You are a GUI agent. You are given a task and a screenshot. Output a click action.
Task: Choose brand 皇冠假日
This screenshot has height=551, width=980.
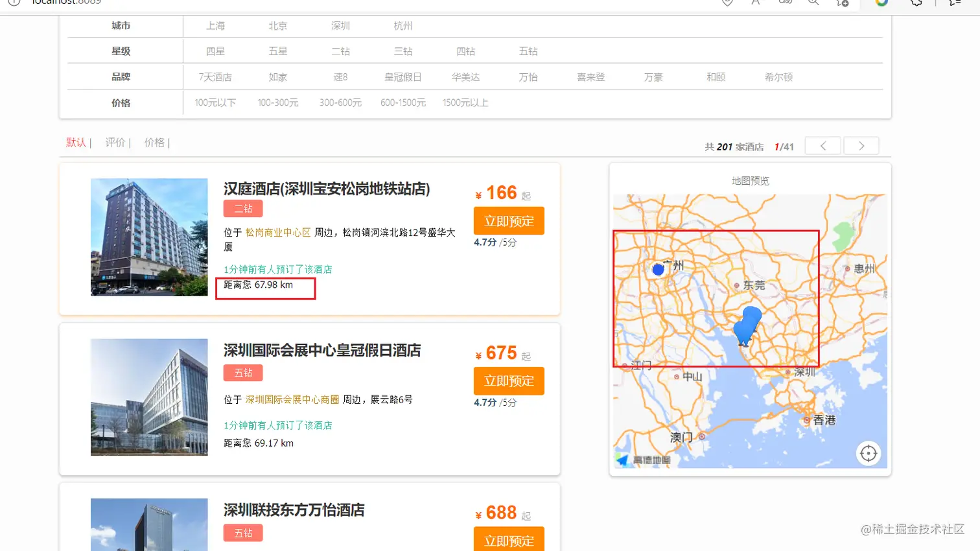(402, 77)
